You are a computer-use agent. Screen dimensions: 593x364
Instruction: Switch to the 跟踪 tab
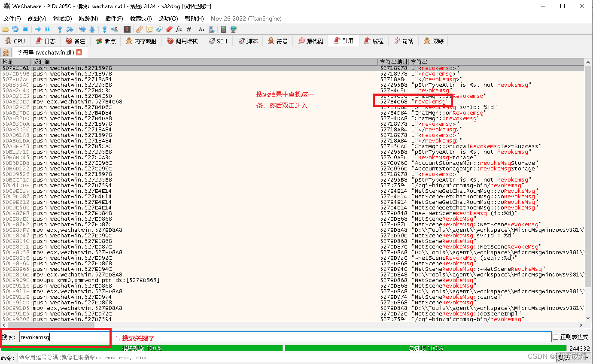(x=434, y=41)
